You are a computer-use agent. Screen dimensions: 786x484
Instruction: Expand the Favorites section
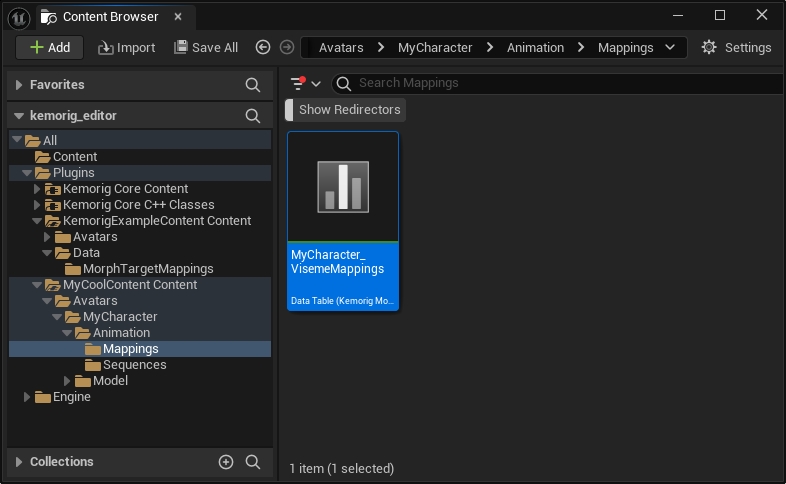coord(19,86)
